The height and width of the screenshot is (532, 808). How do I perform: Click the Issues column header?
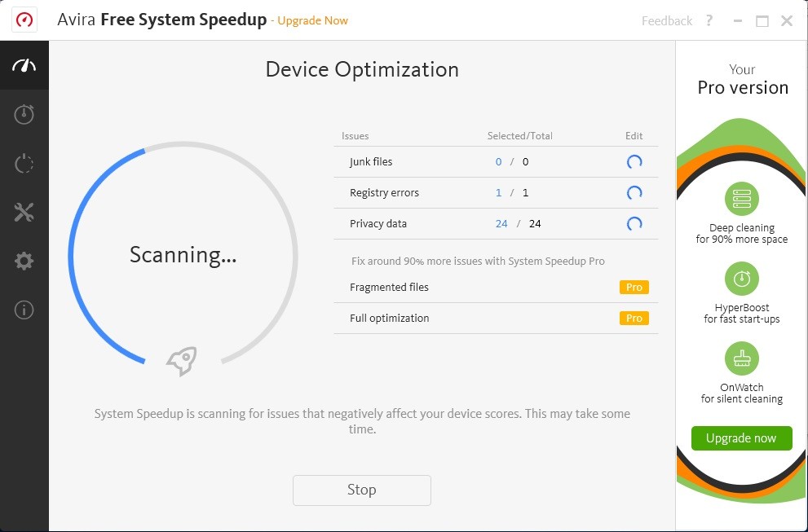355,136
